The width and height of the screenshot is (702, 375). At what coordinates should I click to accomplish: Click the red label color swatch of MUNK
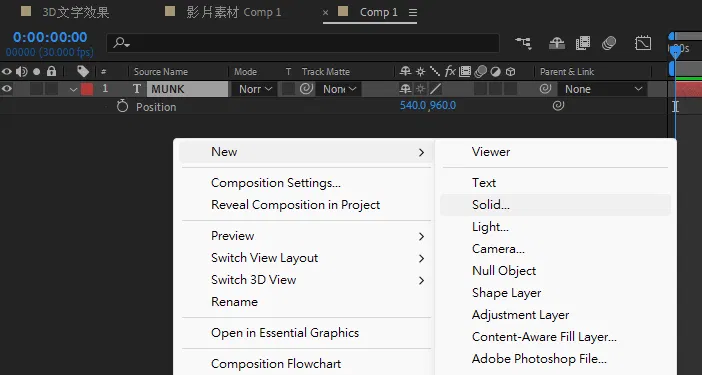[87, 89]
